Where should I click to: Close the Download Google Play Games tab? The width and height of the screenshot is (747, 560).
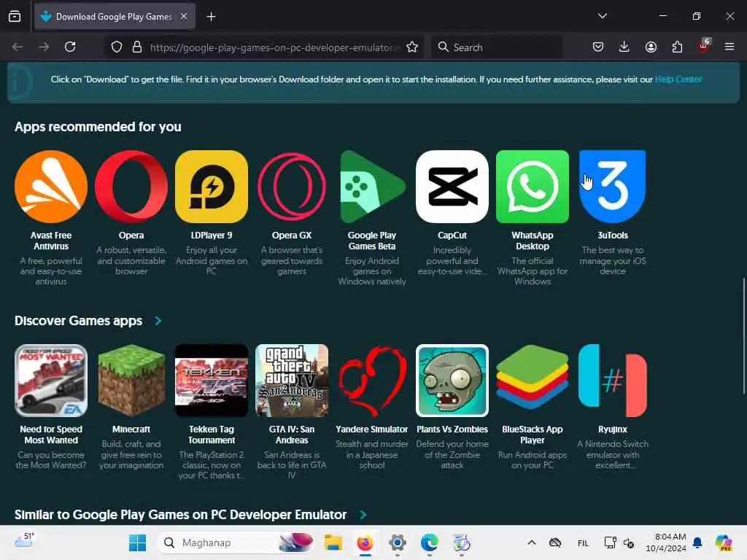pos(184,16)
